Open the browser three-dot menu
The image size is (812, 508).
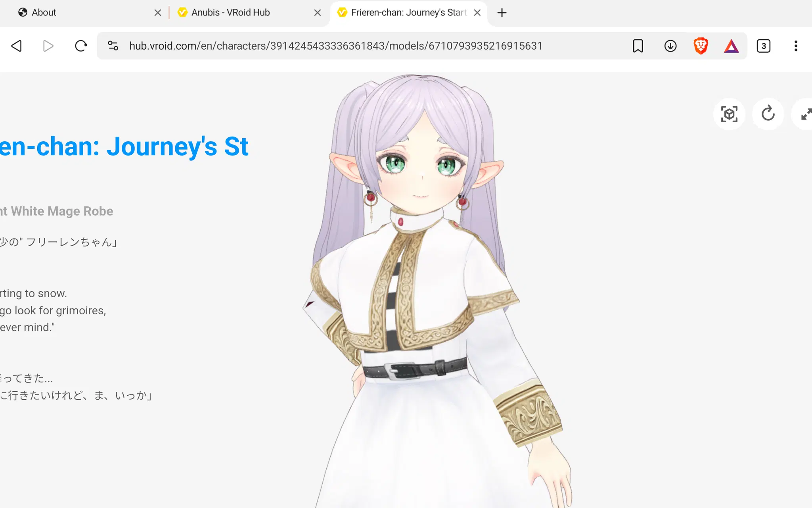tap(796, 46)
